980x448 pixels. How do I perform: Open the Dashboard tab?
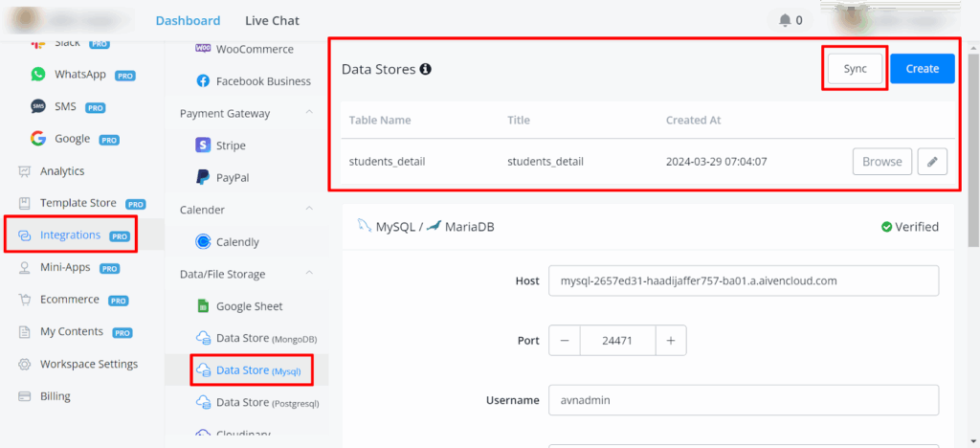point(188,20)
